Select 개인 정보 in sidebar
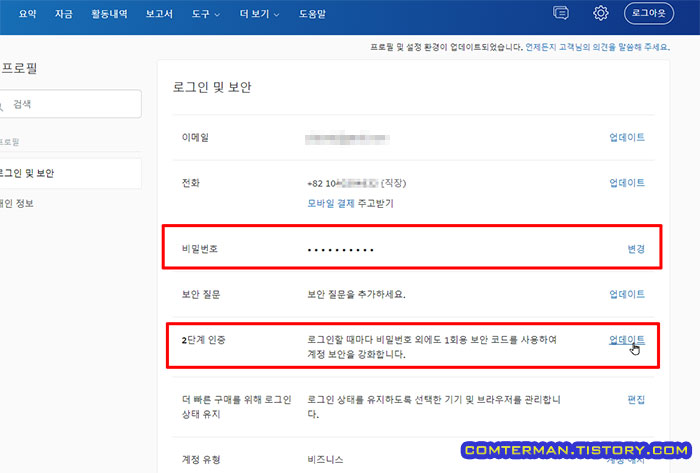Viewport: 700px width, 473px height. (17, 203)
